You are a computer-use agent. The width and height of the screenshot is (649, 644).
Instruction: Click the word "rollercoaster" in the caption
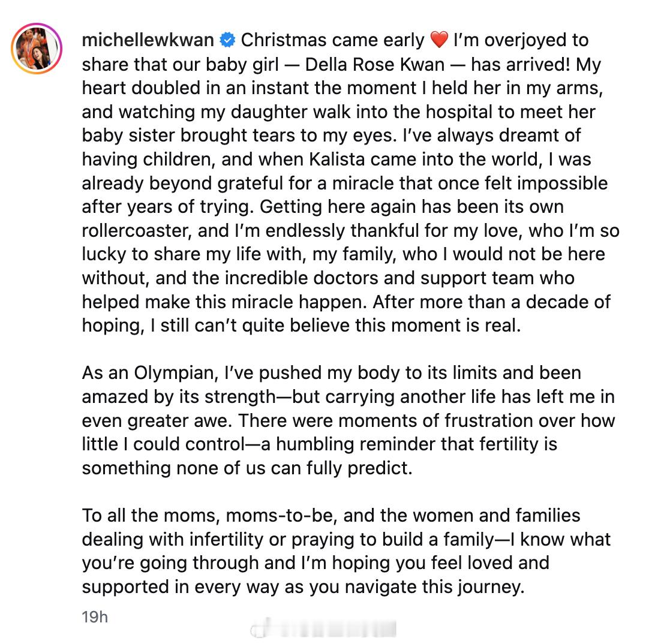[x=137, y=231]
